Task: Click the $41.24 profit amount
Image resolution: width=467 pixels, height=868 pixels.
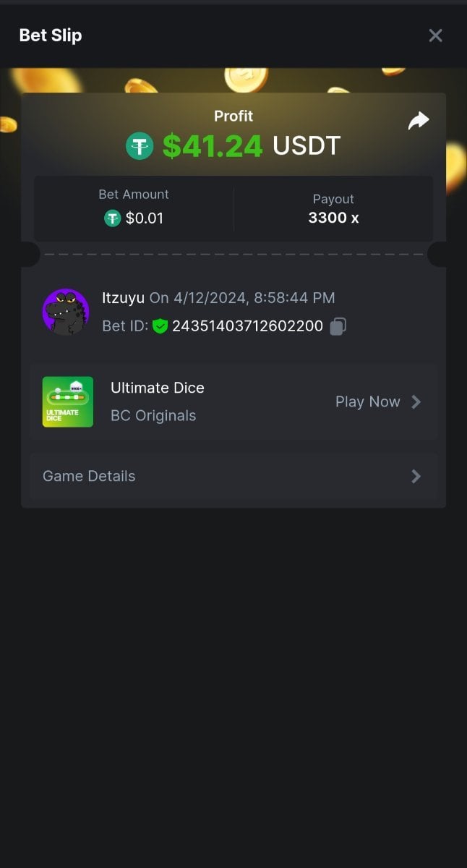Action: pos(213,146)
